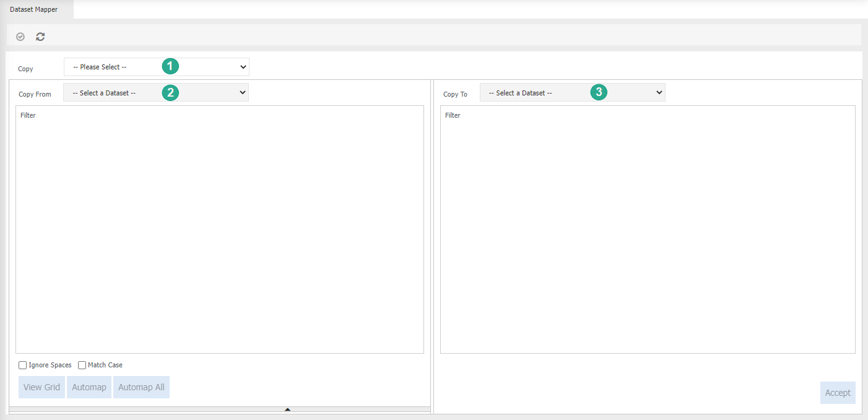Screen dimensions: 868x420
Task: Collapse the panel using the upward arrow
Action: point(287,409)
